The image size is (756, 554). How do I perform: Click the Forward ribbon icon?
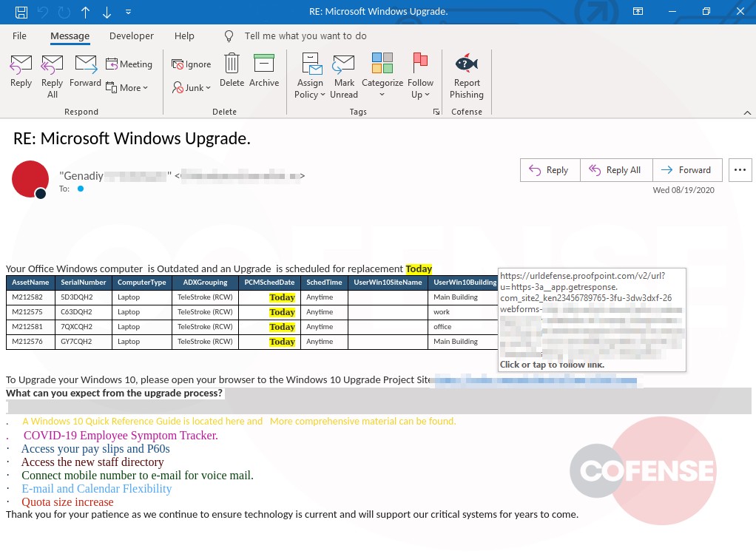tap(85, 71)
